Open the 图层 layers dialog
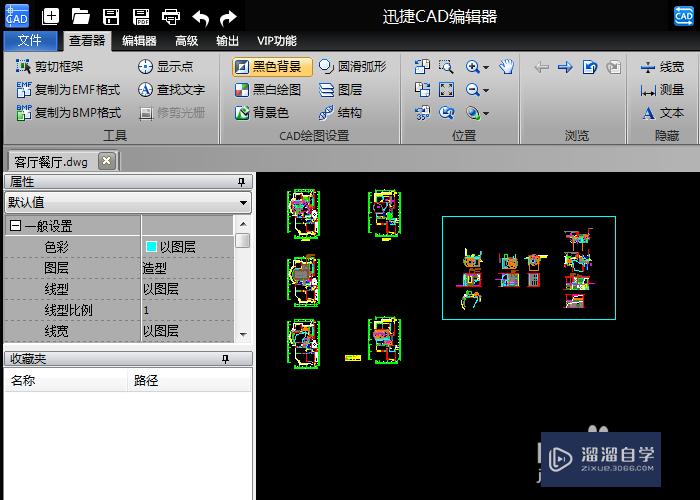The image size is (700, 500). tap(340, 90)
